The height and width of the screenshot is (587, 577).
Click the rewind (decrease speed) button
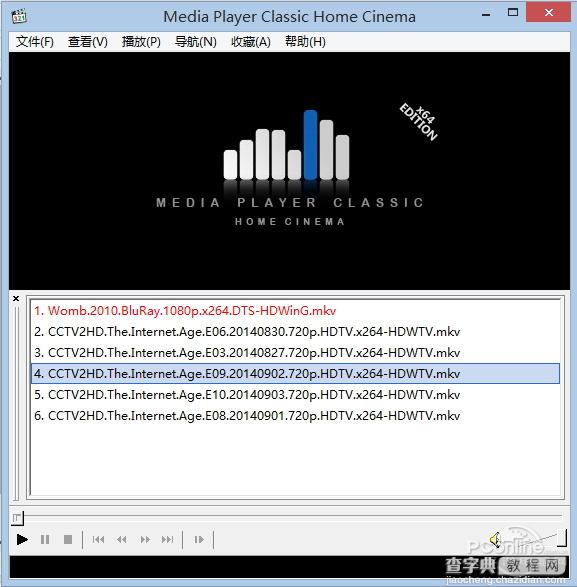tap(122, 539)
